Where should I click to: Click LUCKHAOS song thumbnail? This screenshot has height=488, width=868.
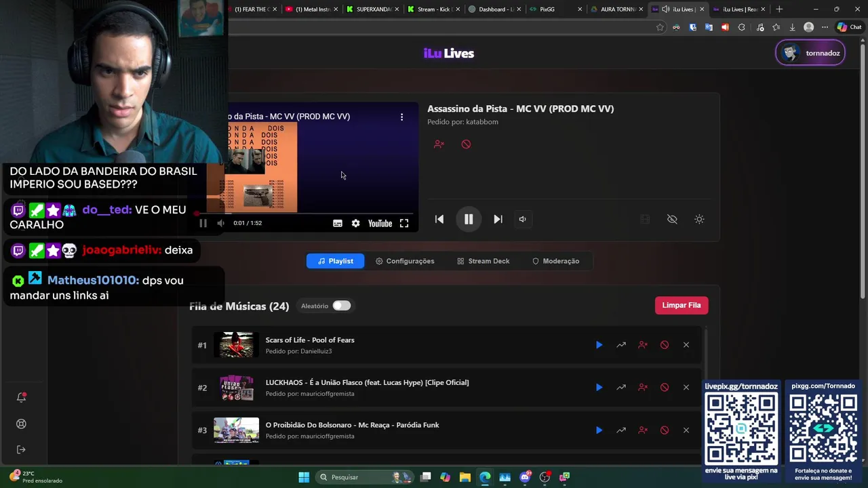pos(236,388)
